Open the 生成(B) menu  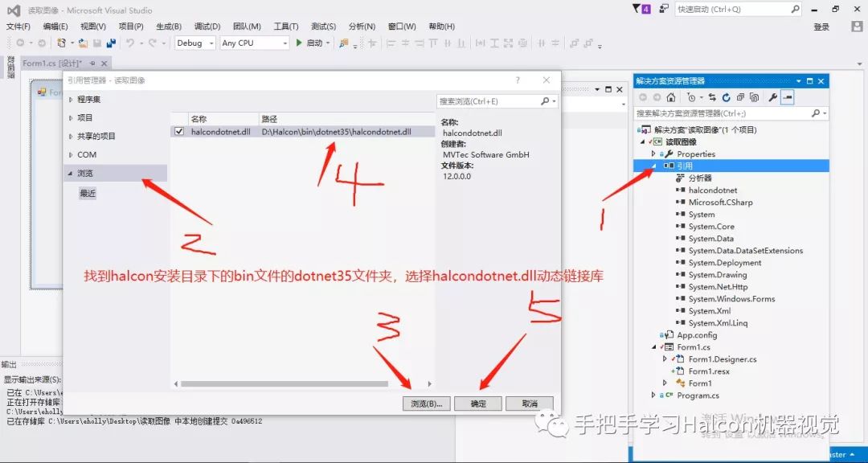pyautogui.click(x=168, y=27)
